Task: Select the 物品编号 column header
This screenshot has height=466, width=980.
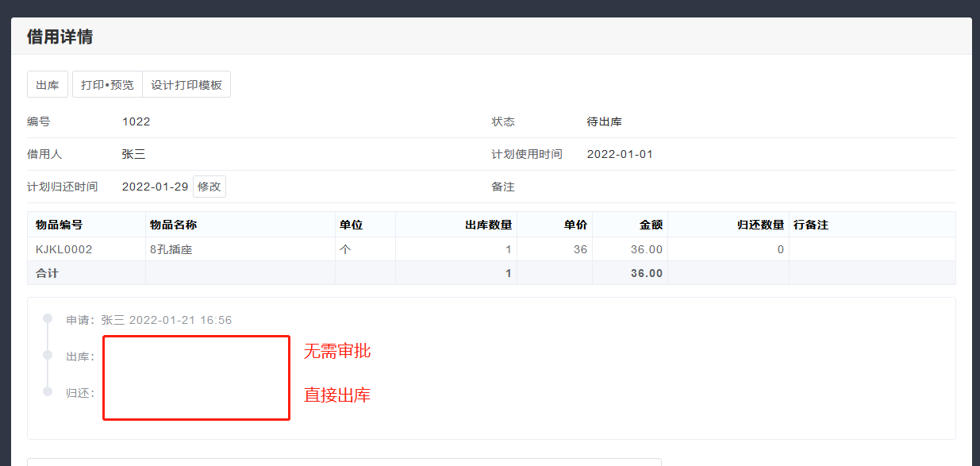Action: tap(60, 225)
